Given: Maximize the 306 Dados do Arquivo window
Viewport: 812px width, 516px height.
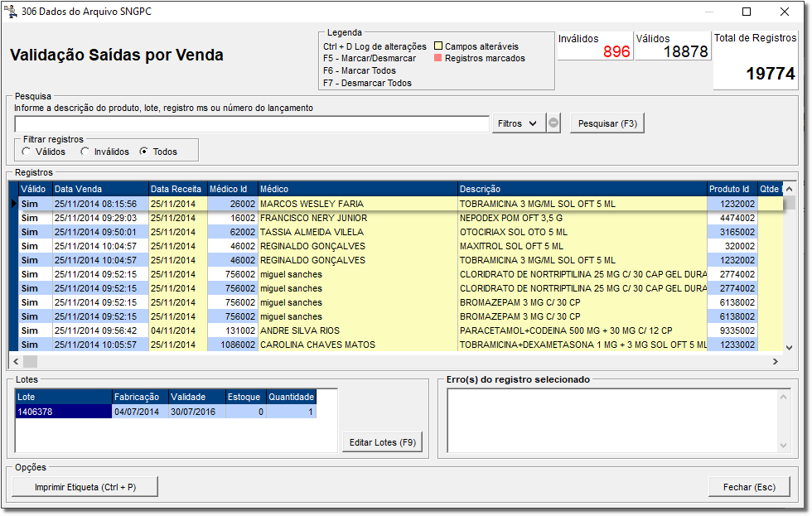Looking at the screenshot, I should (747, 12).
